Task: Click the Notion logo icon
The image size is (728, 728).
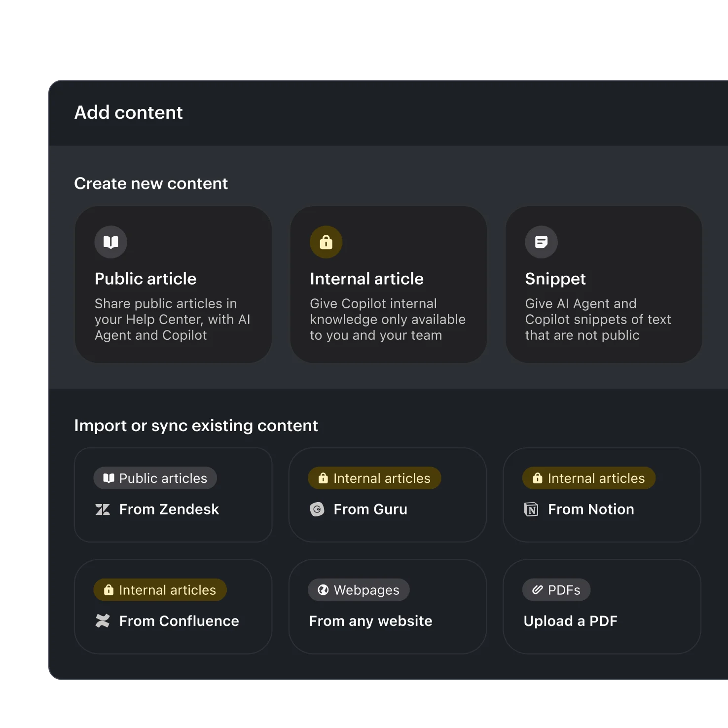Action: (532, 510)
